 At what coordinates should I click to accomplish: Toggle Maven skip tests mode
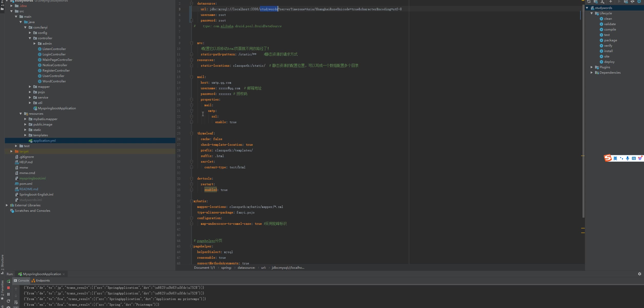click(x=632, y=2)
